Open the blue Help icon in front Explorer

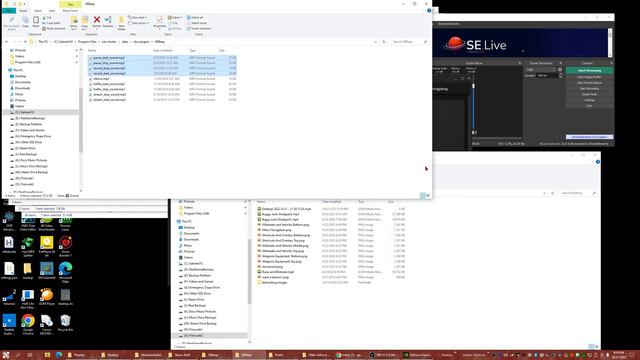coord(429,11)
